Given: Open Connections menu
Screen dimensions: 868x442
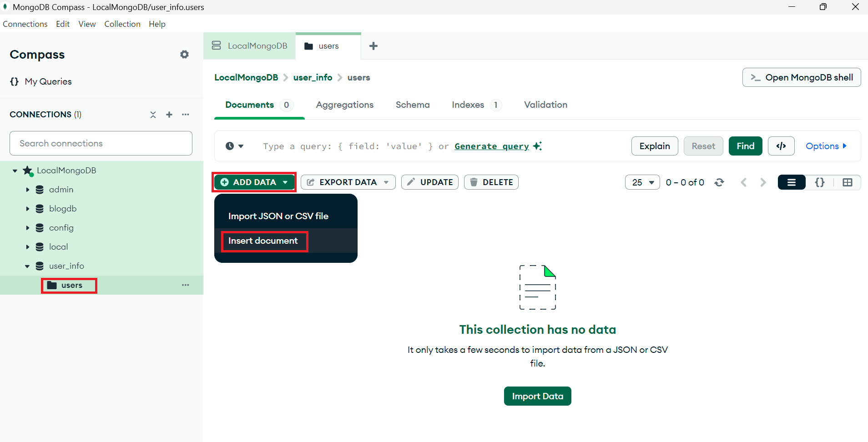Looking at the screenshot, I should (x=25, y=24).
